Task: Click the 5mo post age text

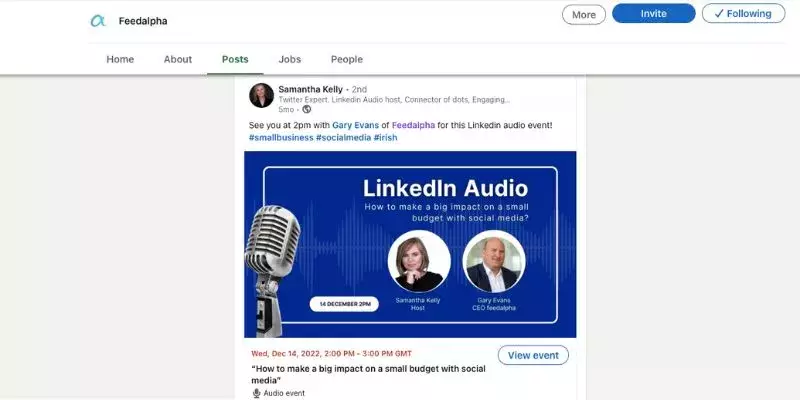Action: [286, 110]
